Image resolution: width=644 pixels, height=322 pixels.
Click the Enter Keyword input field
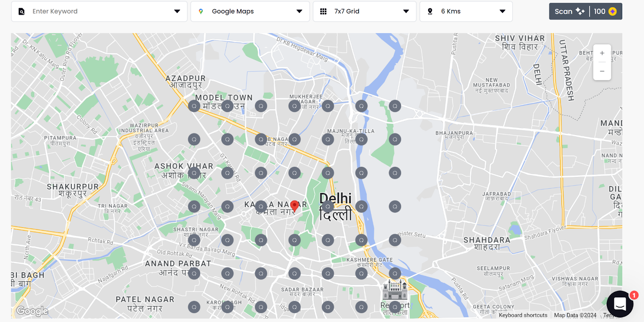(x=99, y=11)
